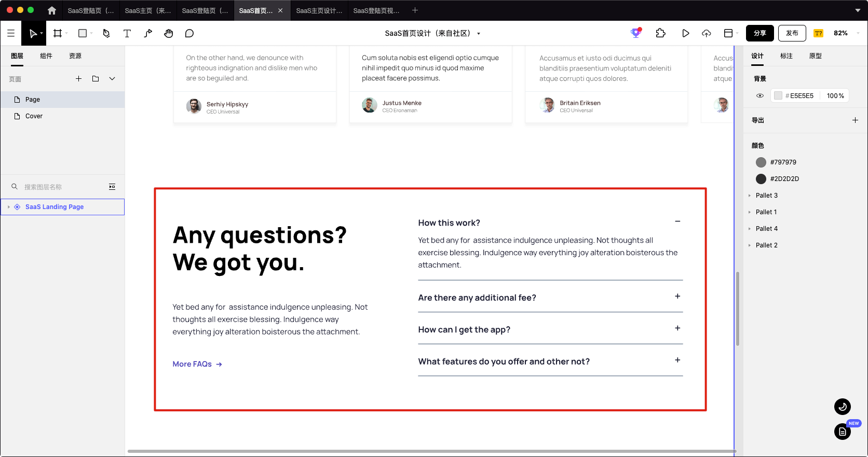Screen dimensions: 868x457
Task: Expand What features do you offer plus
Action: click(677, 360)
